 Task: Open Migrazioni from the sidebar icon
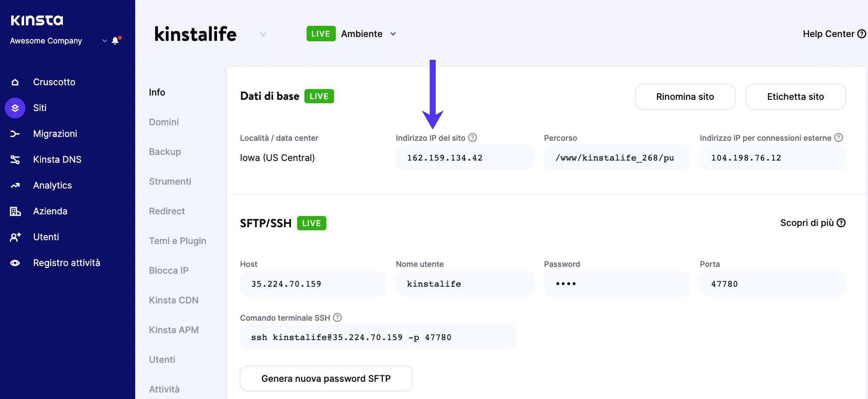click(15, 133)
